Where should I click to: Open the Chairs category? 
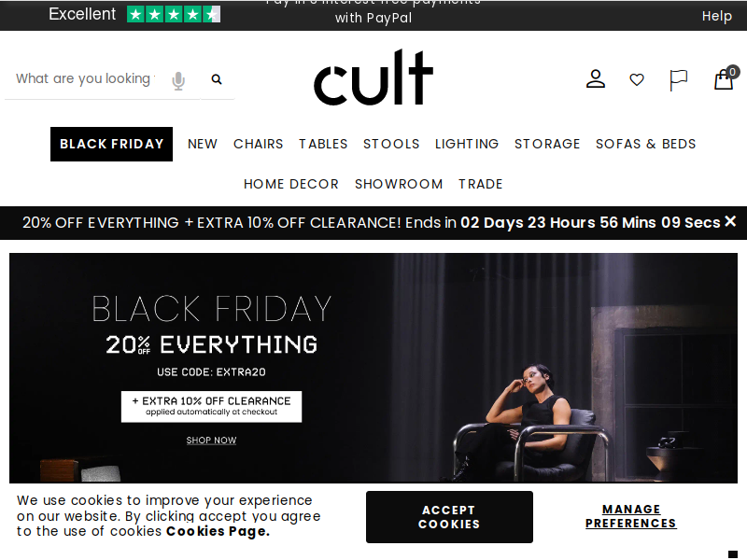point(259,144)
